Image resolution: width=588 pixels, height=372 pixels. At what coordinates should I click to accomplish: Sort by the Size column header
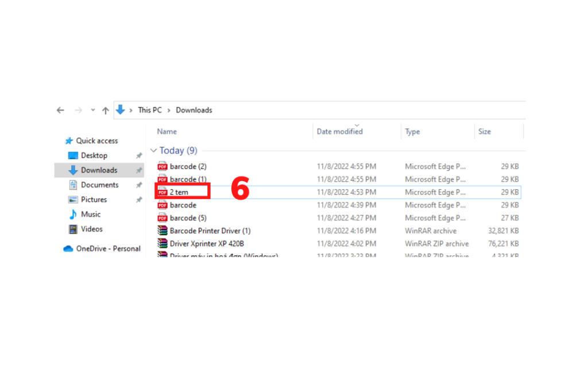pos(485,132)
